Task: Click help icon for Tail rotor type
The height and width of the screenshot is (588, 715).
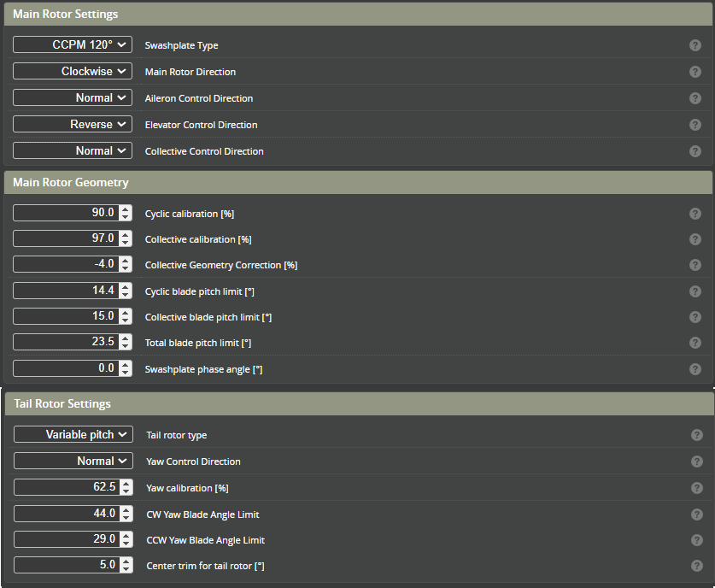Action: click(696, 435)
